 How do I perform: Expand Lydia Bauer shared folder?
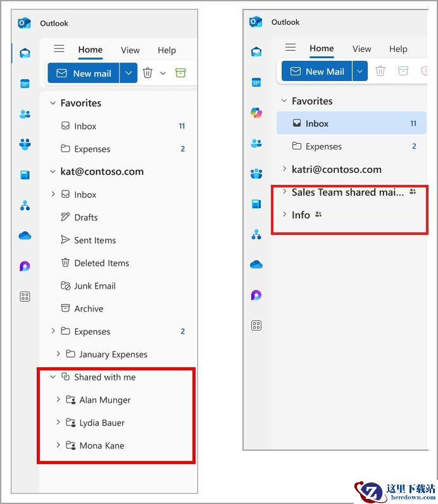[58, 422]
